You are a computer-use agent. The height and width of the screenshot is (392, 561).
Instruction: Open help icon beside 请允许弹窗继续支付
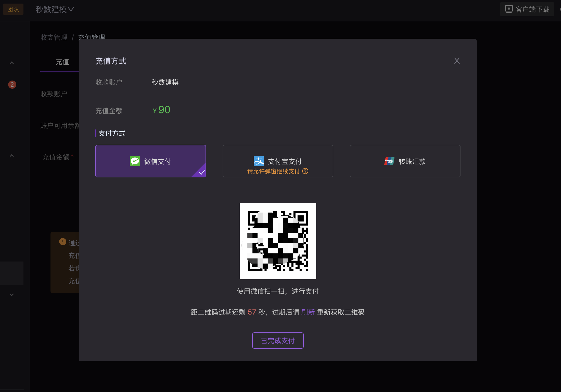(x=305, y=171)
